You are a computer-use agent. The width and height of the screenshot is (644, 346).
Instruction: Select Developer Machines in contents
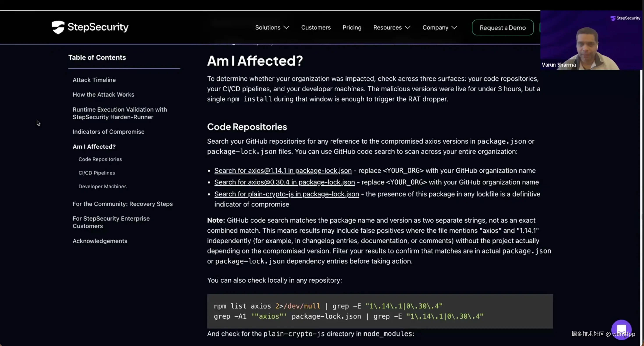pos(102,186)
